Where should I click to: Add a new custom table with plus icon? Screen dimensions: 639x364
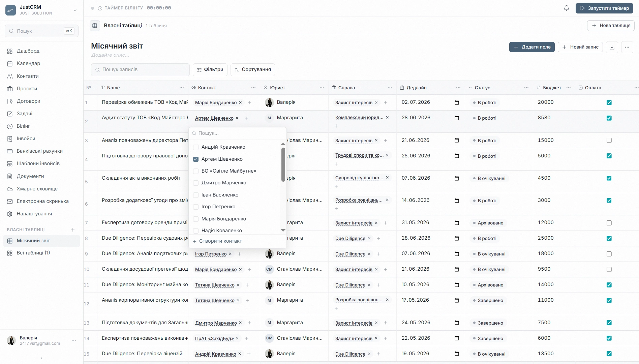click(x=73, y=230)
